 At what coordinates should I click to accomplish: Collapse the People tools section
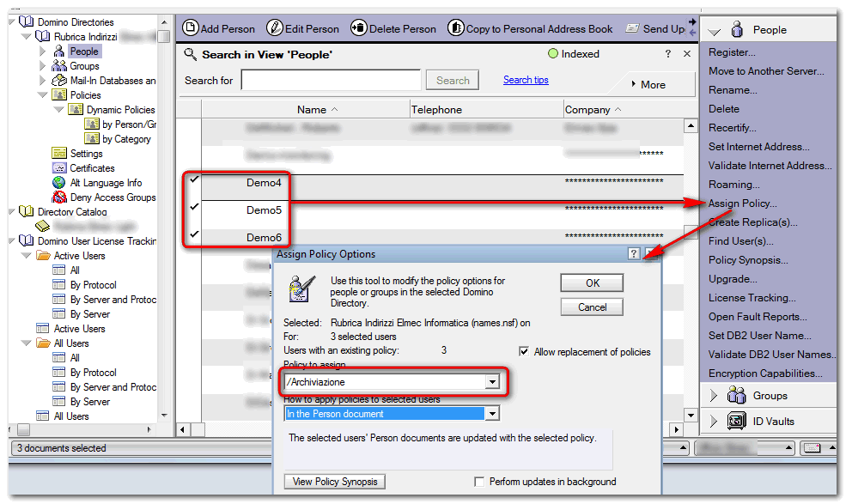click(x=714, y=31)
